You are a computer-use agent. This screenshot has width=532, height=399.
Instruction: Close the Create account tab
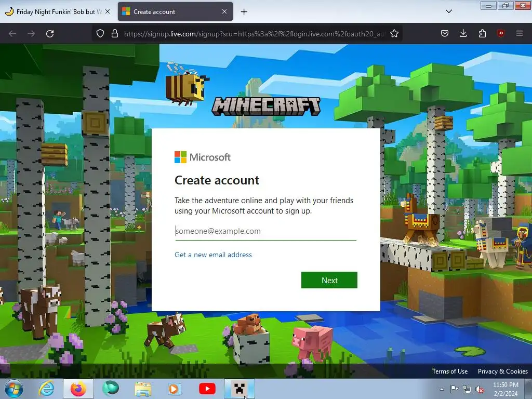(x=224, y=11)
